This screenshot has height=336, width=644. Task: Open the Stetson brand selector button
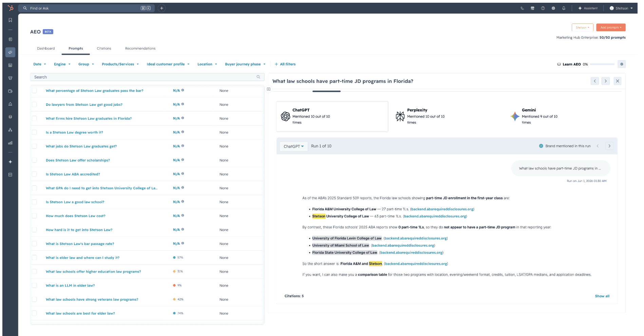[583, 27]
